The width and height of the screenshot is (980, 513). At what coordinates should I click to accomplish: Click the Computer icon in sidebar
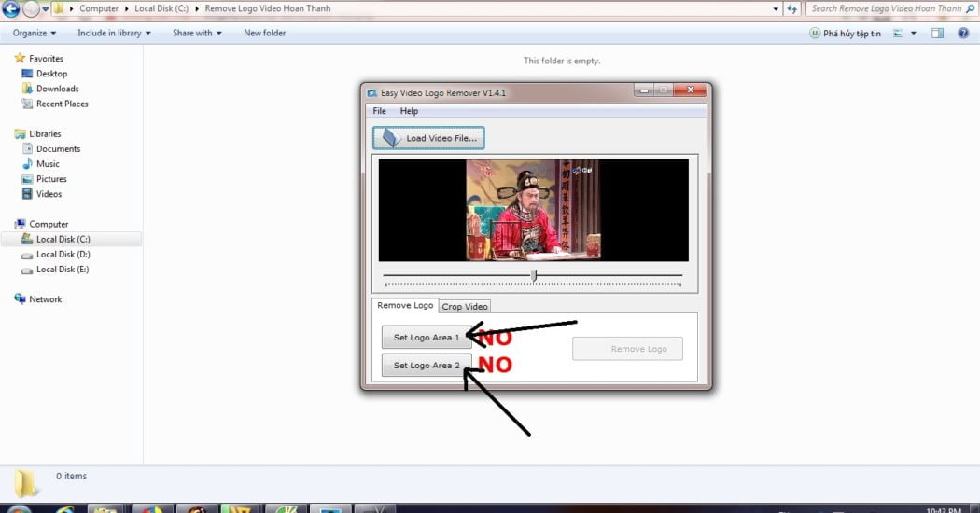tap(20, 224)
